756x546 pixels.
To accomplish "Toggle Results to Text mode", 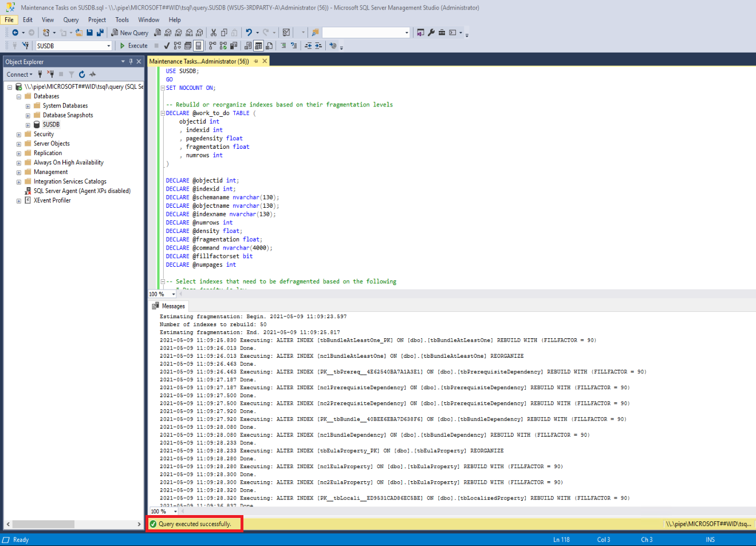I will [x=248, y=45].
